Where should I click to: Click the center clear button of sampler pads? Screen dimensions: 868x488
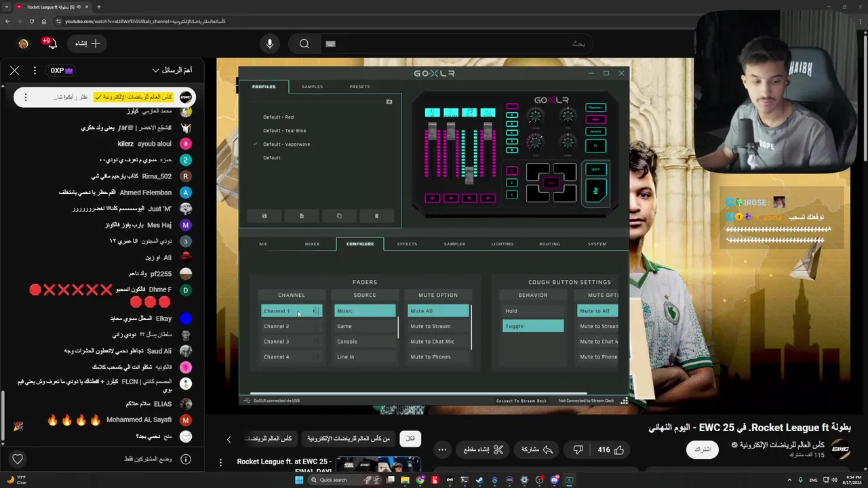(x=551, y=182)
